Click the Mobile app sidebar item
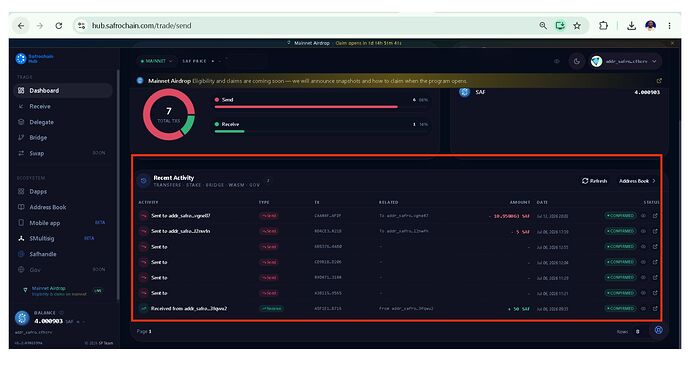The image size is (690, 388). pos(44,223)
